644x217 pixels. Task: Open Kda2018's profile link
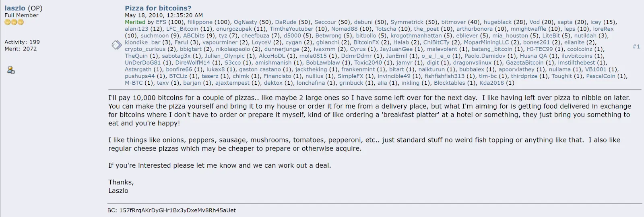[491, 83]
